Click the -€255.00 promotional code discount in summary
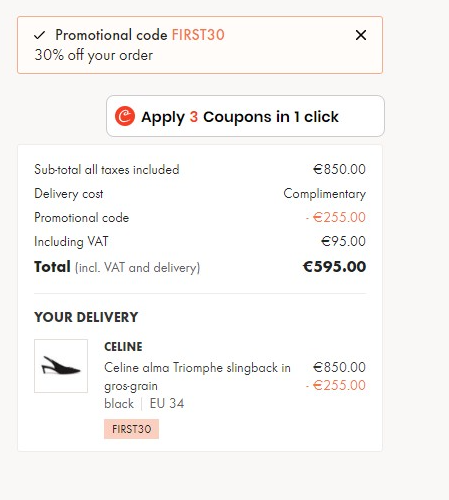Screen dimensions: 449x500 click(336, 217)
